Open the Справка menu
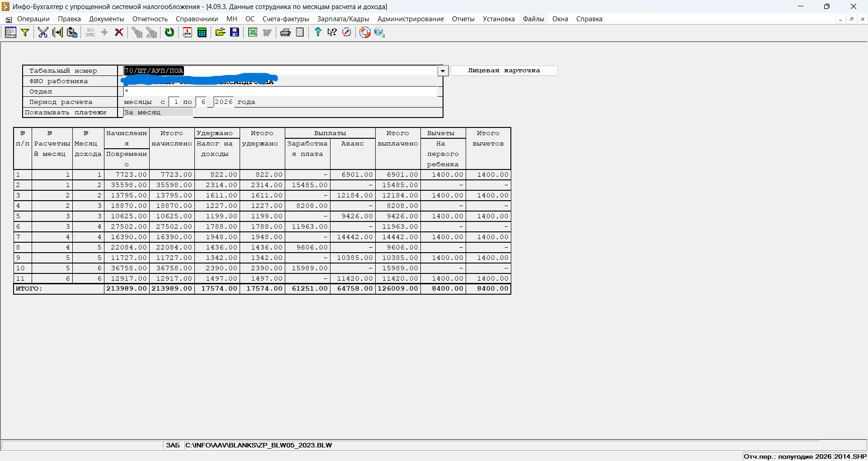868x461 pixels. [x=589, y=19]
